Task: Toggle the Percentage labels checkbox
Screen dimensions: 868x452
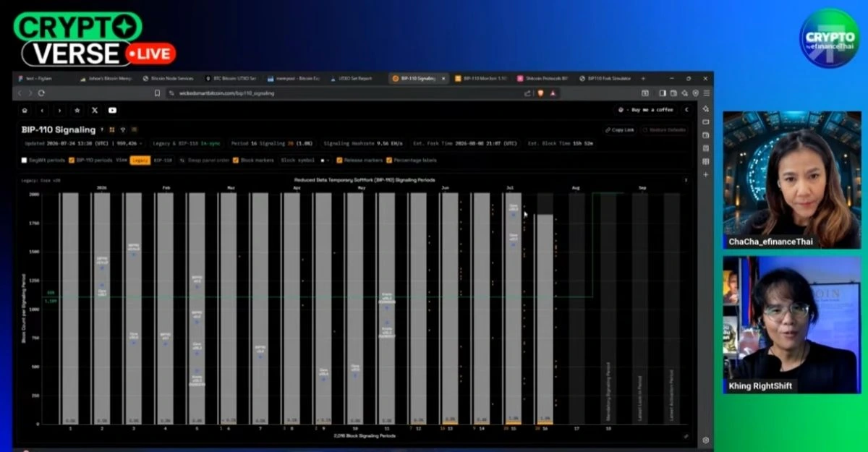Action: [389, 160]
